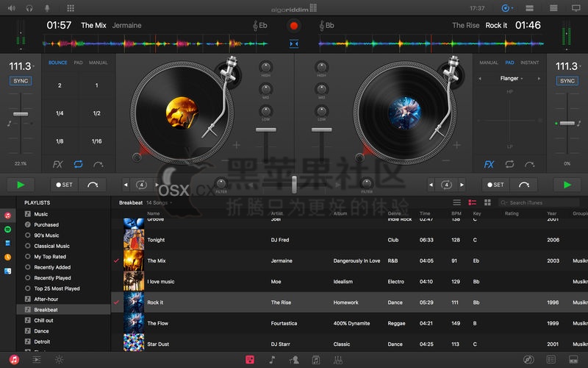
Task: Open the grid sampler icon in top bar
Action: click(x=70, y=8)
